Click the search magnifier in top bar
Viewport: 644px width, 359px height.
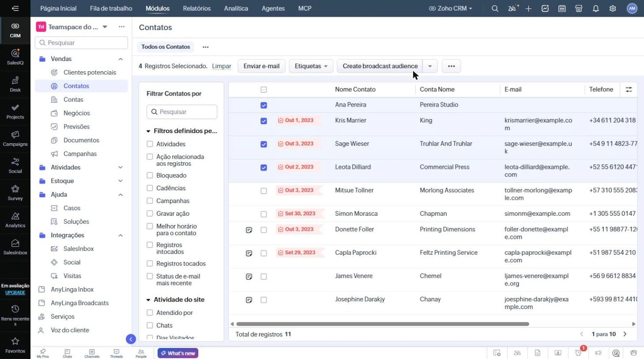pos(495,8)
